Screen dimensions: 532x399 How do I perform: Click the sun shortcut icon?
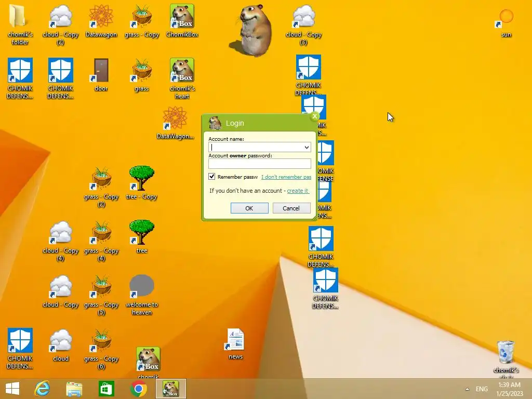(506, 23)
